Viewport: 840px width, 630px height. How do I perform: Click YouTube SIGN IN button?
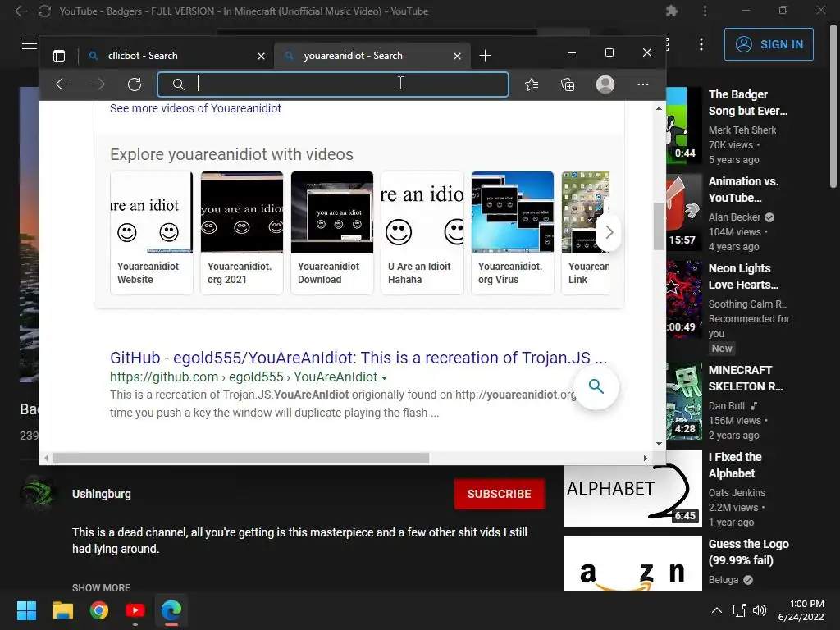pos(769,44)
